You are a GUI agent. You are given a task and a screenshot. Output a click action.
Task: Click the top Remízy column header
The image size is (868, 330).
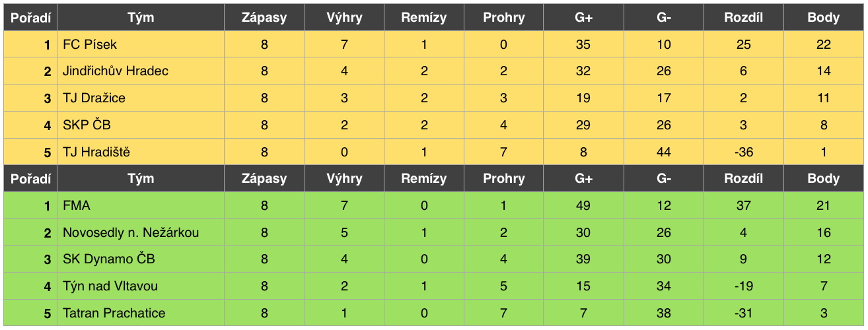coord(424,18)
